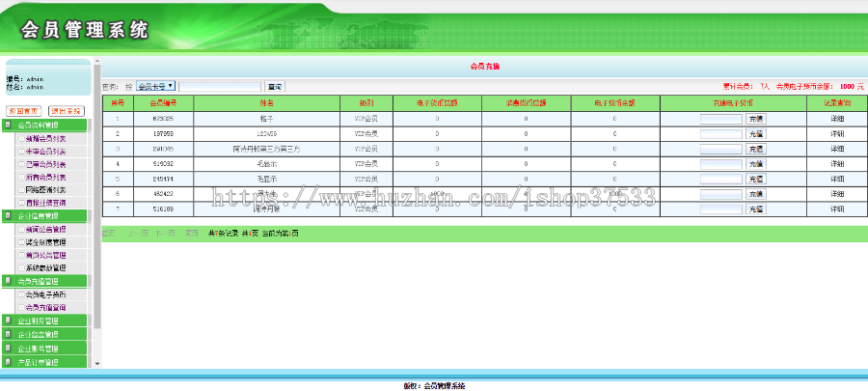
Task: Click the 退出系统 button
Action: [67, 111]
